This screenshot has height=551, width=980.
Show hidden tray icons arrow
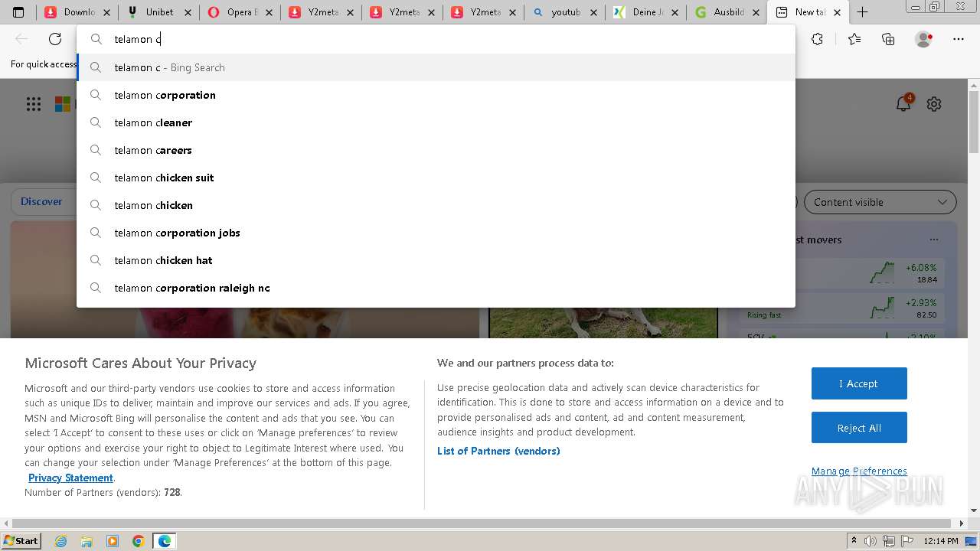[x=854, y=541]
